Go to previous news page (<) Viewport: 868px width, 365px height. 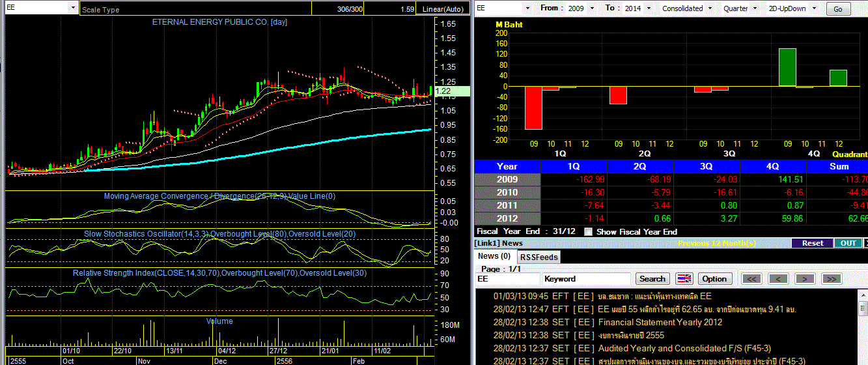(x=778, y=279)
